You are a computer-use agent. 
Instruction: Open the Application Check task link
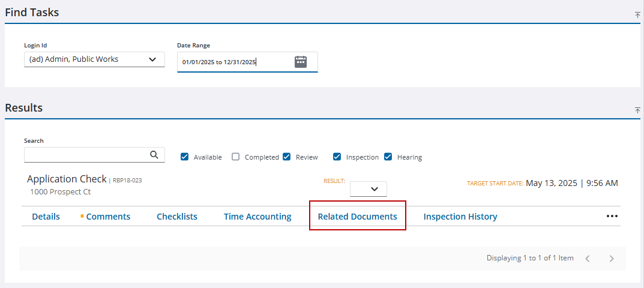coord(66,179)
